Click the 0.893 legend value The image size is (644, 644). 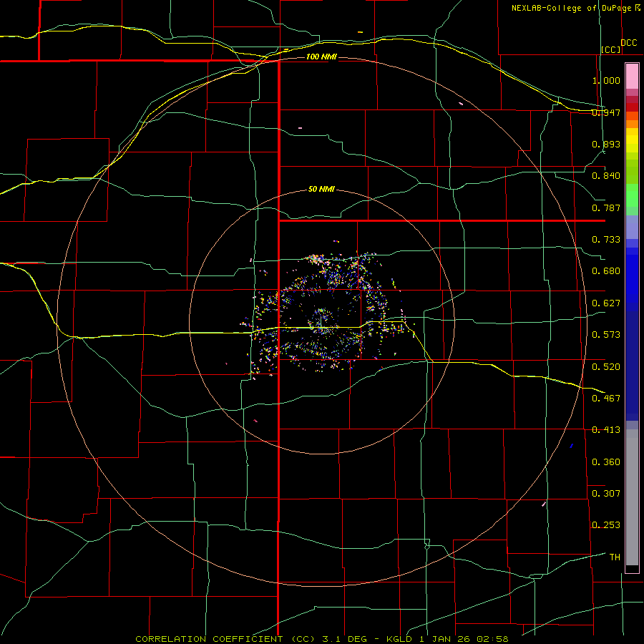click(x=606, y=144)
